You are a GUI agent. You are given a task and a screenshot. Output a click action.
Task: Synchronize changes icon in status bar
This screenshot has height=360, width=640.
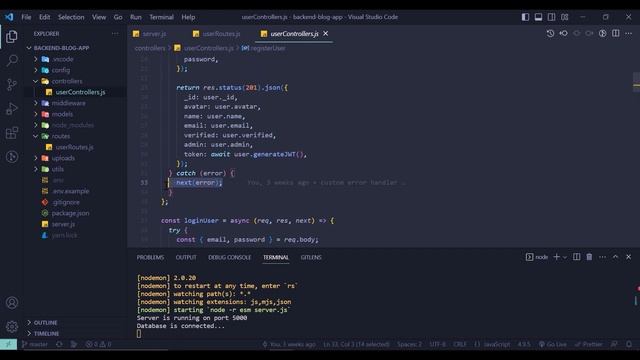coord(60,344)
